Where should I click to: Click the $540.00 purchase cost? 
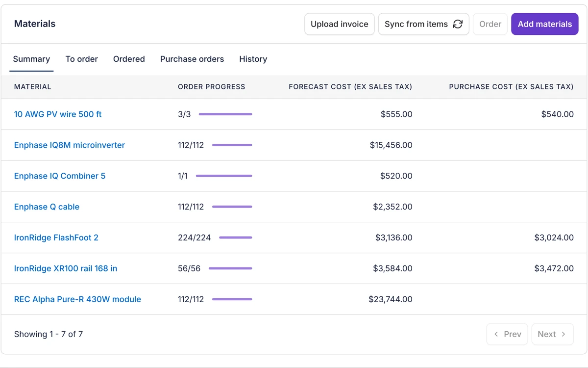558,114
